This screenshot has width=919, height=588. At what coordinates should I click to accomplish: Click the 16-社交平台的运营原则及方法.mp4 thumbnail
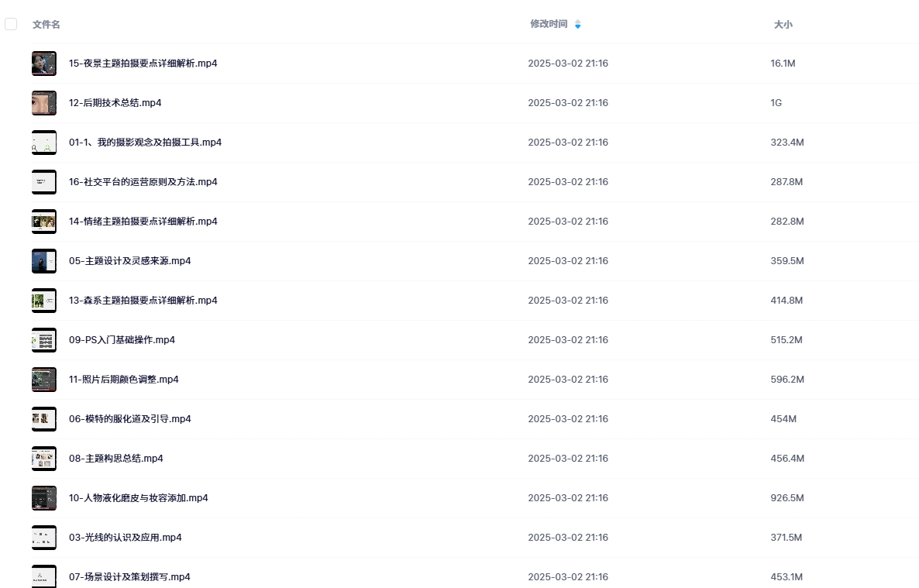(43, 182)
